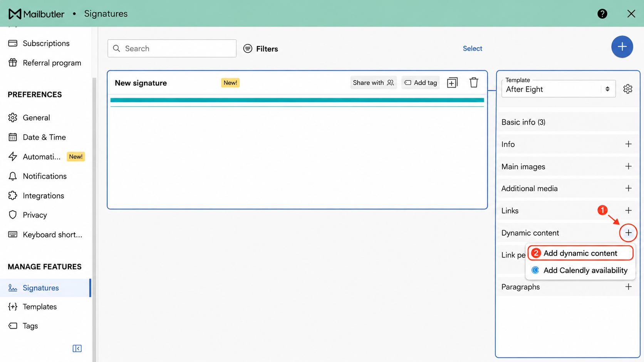This screenshot has height=362, width=644.
Task: Open Notifications preferences
Action: coord(45,176)
